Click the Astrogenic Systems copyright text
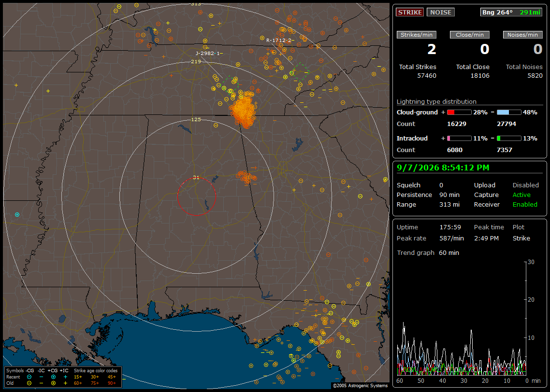Viewport: 550px width, 392px height. pos(360,386)
